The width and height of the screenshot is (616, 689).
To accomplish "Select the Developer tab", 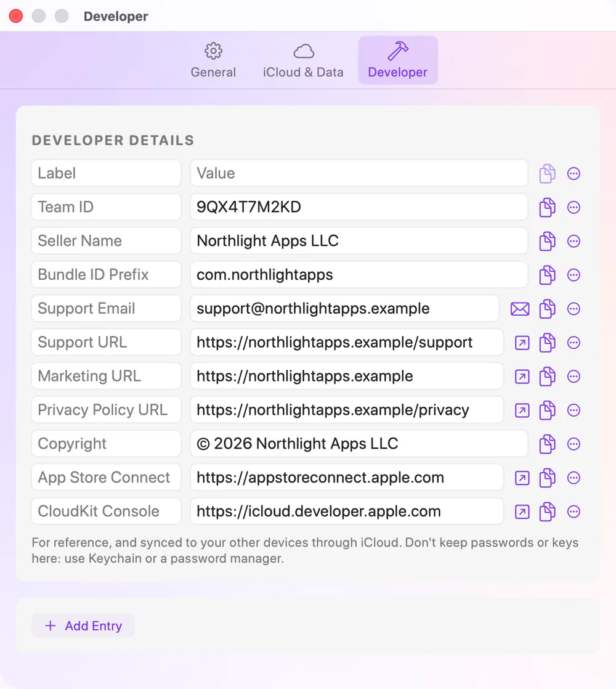I will [x=398, y=60].
